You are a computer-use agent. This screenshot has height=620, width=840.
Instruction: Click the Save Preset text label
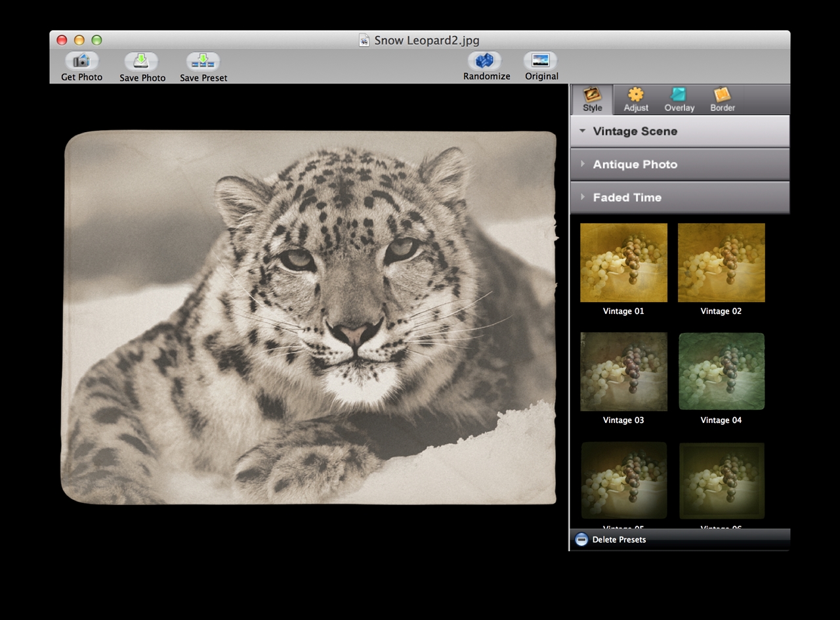[203, 78]
